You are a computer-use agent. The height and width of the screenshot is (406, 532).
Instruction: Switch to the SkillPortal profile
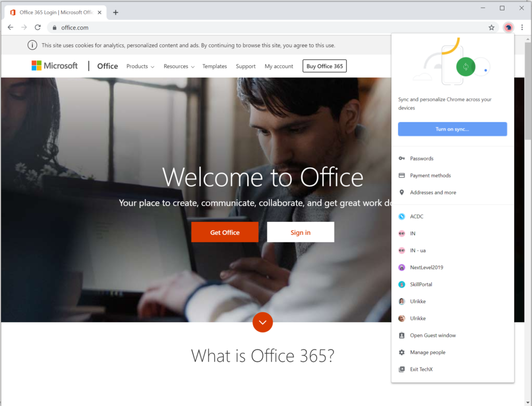[x=453, y=284]
